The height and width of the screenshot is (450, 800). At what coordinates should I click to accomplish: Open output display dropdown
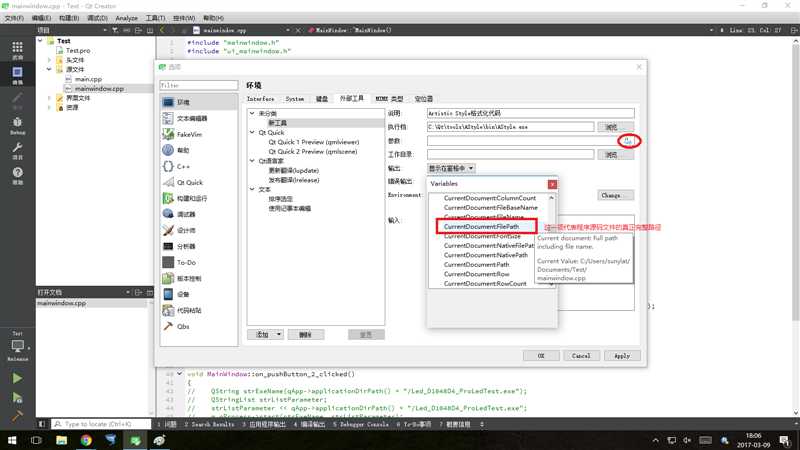pos(451,168)
